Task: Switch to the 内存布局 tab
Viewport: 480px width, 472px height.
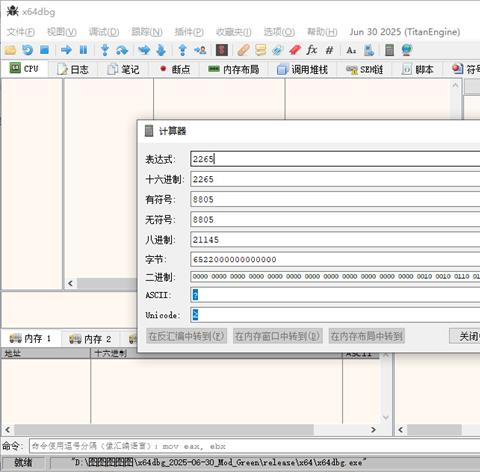Action: tap(233, 69)
